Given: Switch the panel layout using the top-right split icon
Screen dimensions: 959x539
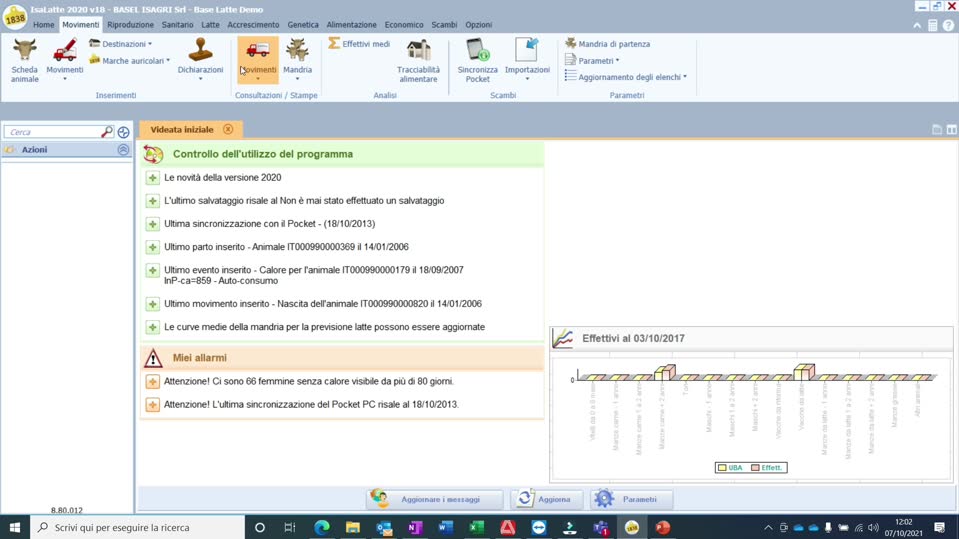Looking at the screenshot, I should 952,130.
